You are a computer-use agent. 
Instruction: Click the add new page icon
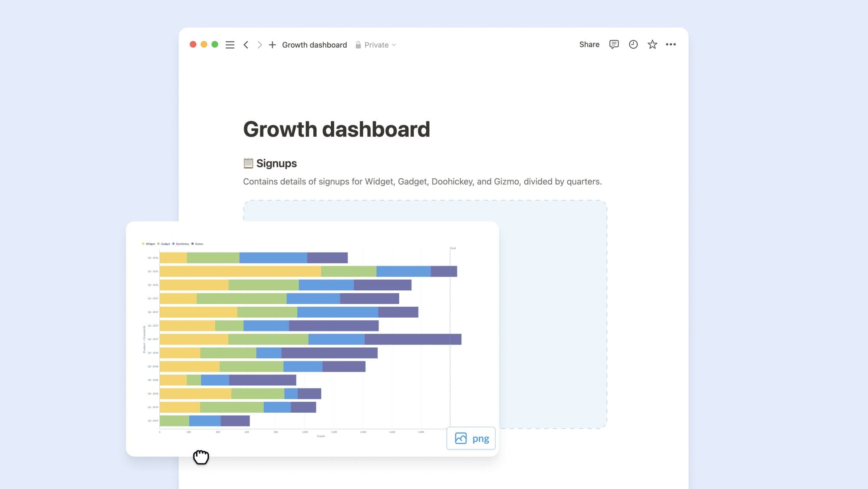(x=272, y=44)
